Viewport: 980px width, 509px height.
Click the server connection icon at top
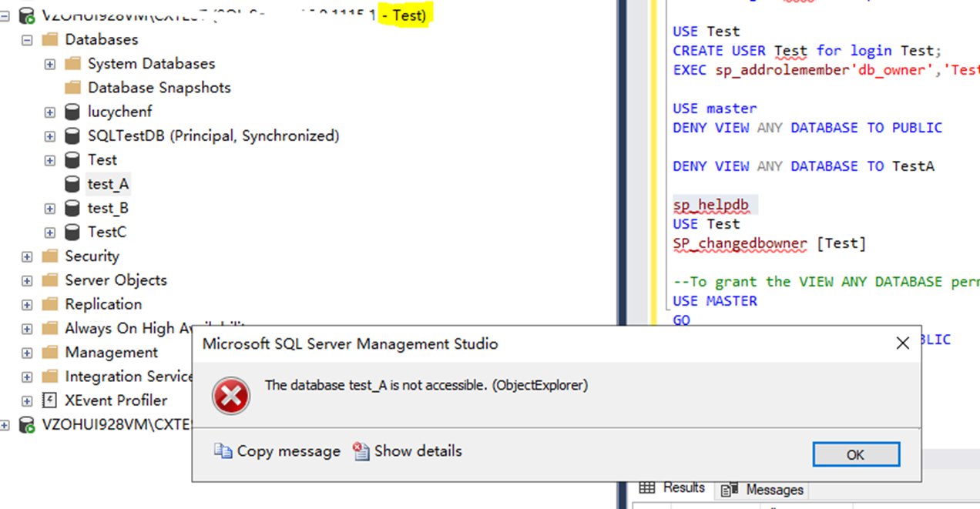pos(27,15)
